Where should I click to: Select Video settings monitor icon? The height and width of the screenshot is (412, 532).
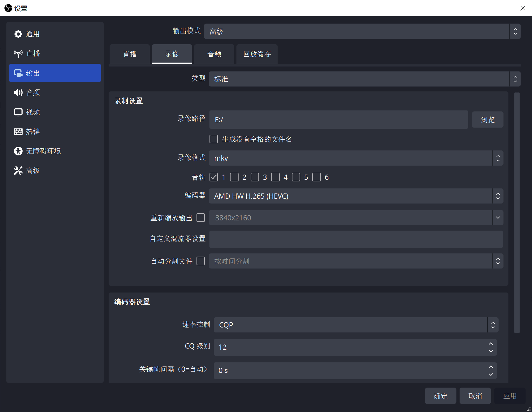(18, 112)
